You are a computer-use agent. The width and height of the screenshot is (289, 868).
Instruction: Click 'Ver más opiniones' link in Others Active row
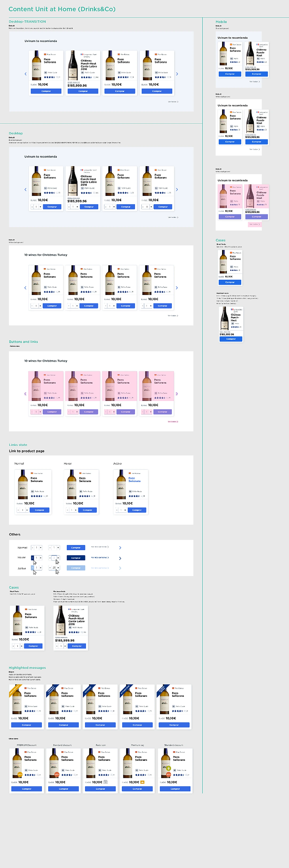coord(100,568)
